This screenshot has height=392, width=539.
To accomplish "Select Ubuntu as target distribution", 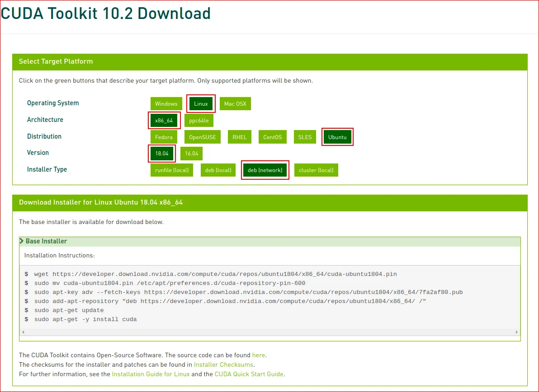I will [x=337, y=137].
